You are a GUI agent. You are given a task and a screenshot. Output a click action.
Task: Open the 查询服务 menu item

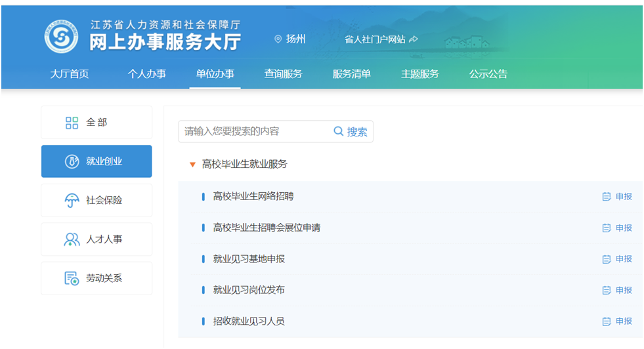click(x=283, y=74)
